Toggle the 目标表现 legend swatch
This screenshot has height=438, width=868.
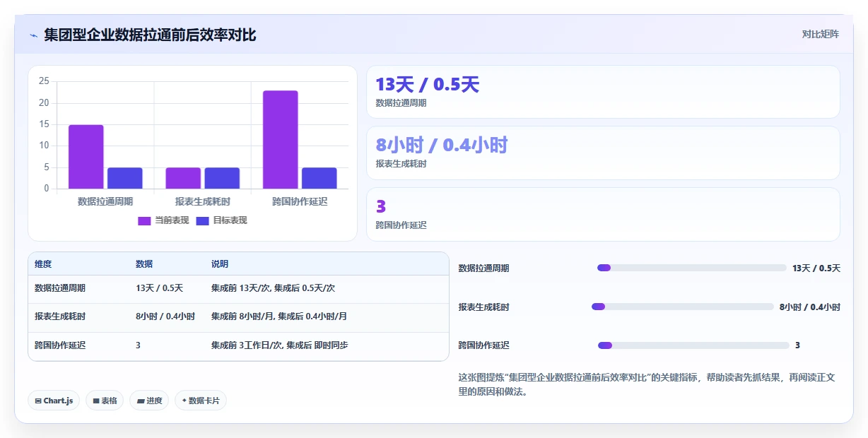pos(202,220)
